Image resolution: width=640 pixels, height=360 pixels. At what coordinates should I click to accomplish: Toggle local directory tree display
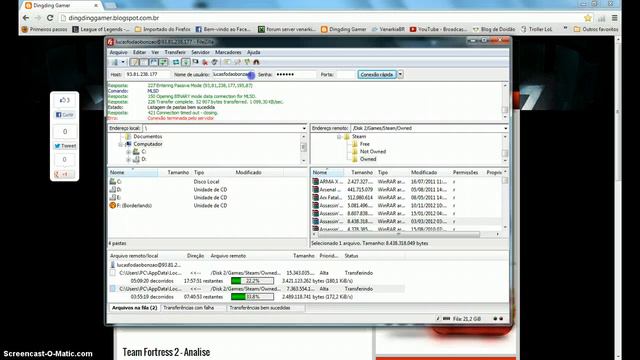144,62
